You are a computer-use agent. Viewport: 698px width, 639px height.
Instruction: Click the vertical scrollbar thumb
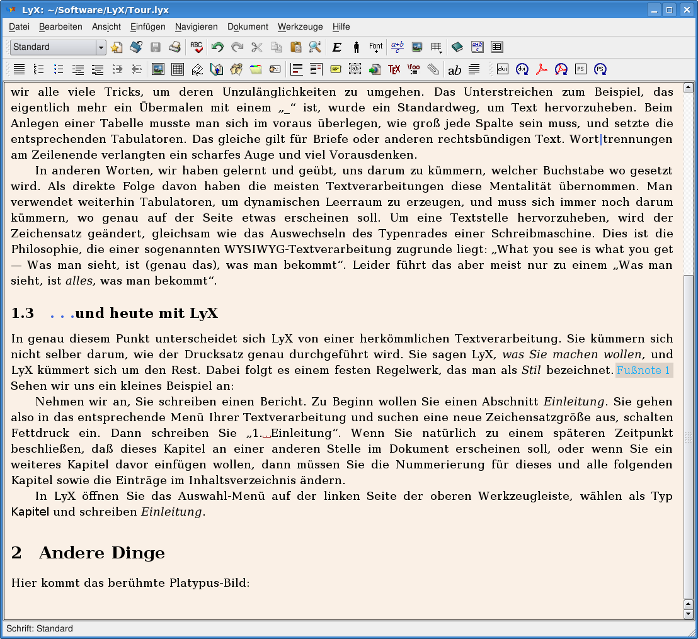click(x=688, y=437)
